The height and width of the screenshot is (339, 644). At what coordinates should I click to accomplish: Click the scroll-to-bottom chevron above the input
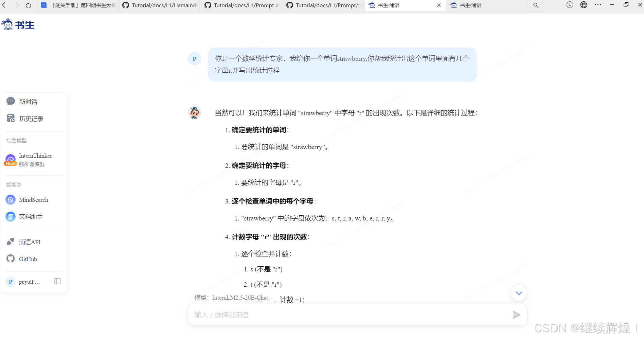point(518,293)
